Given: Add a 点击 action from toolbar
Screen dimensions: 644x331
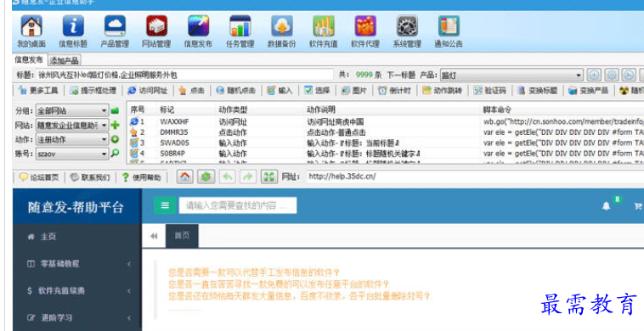Looking at the screenshot, I should [192, 90].
